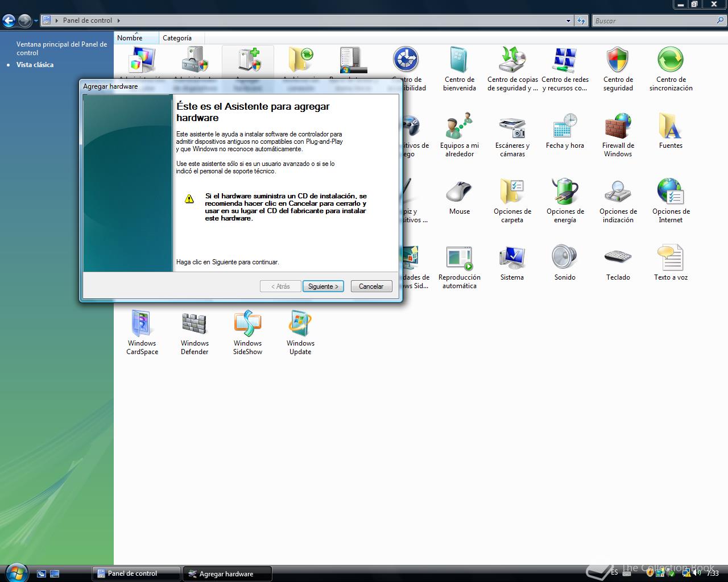Image resolution: width=728 pixels, height=582 pixels.
Task: Open Reproducción automática icon
Action: click(459, 258)
